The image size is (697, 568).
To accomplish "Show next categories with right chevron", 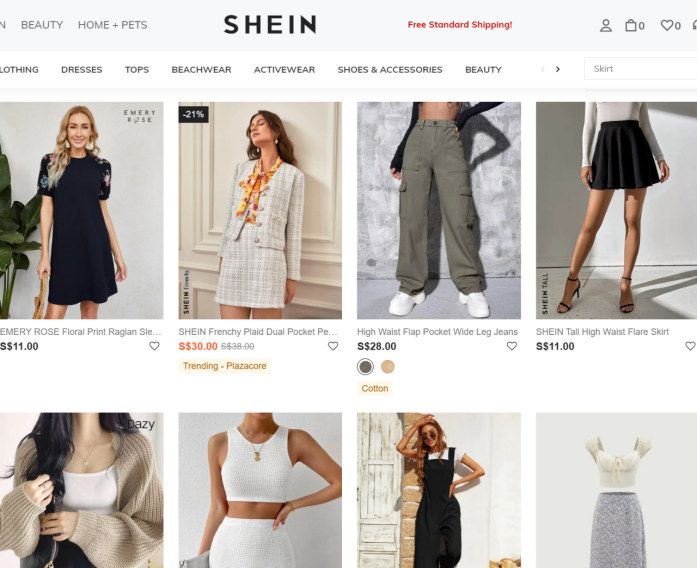I will pyautogui.click(x=557, y=69).
